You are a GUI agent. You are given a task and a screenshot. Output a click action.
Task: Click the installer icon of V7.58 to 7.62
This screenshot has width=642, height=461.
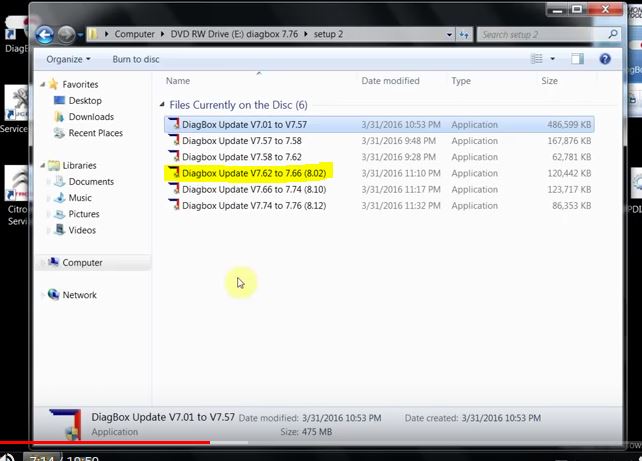(174, 156)
